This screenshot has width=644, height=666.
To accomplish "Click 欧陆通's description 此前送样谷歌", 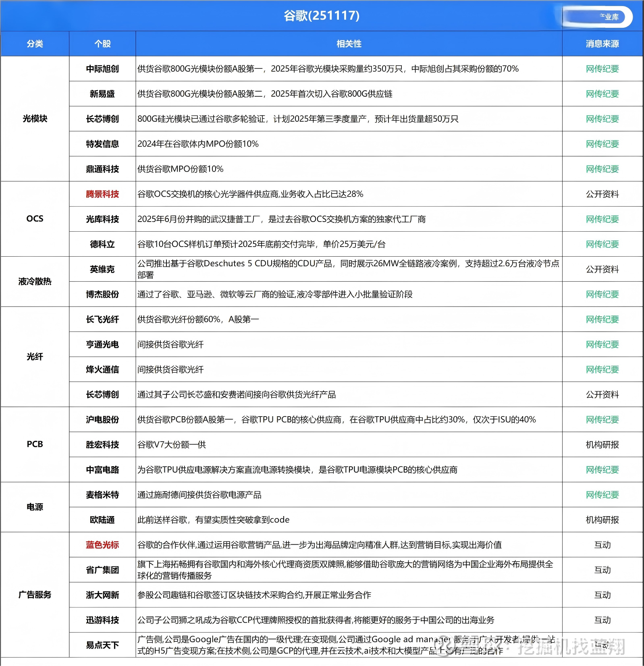I will tap(214, 520).
